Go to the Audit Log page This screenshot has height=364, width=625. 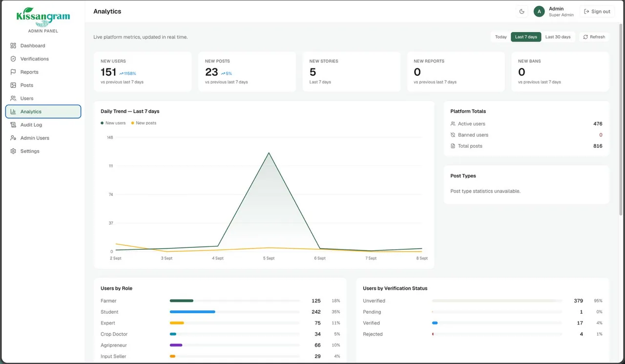point(43,125)
